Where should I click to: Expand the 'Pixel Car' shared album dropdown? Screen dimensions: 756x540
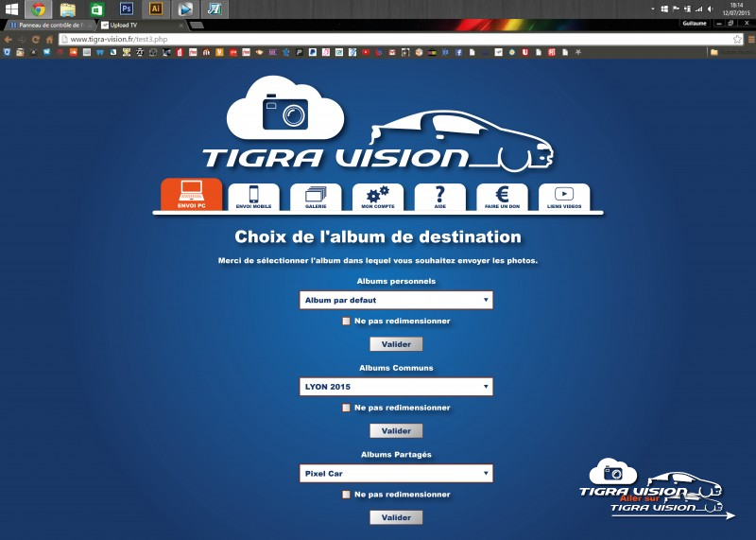tap(395, 473)
